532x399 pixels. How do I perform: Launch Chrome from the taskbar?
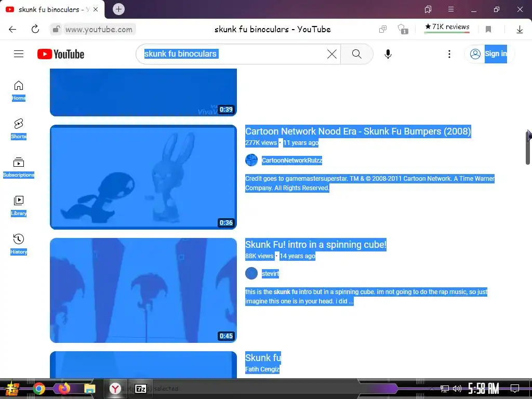[38, 389]
